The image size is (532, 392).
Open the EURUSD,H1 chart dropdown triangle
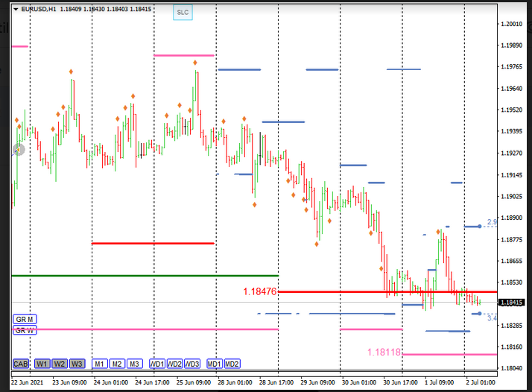click(16, 9)
